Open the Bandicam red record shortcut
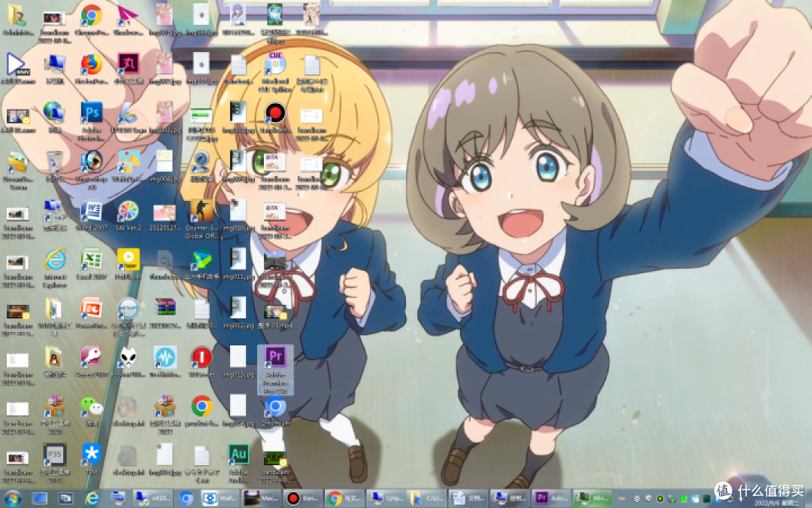Screen dimensions: 812x508 (275, 119)
